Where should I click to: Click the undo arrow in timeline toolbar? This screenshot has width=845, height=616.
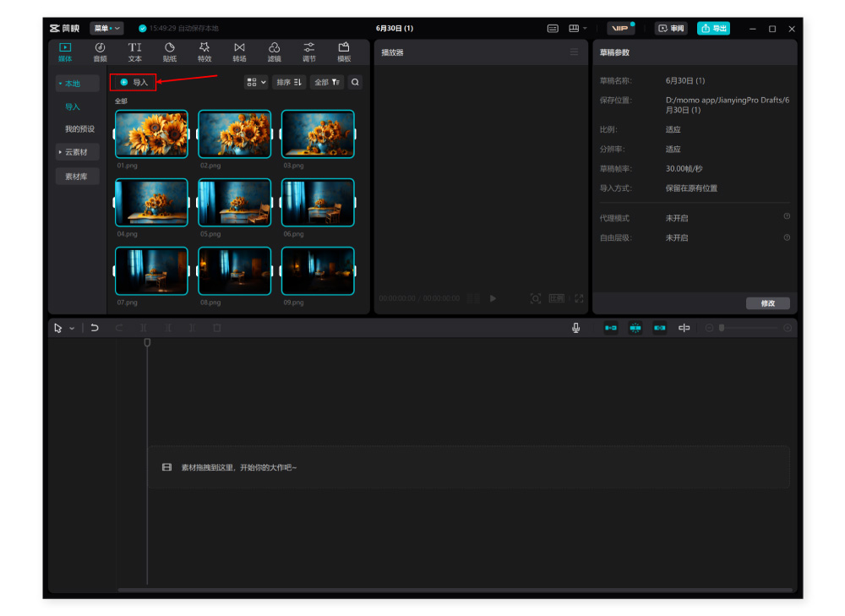pos(95,328)
